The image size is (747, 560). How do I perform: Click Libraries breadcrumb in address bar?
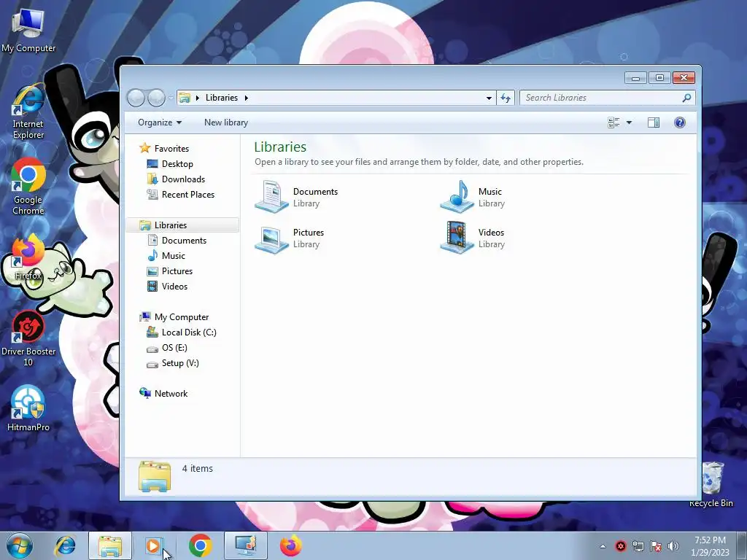[x=222, y=98]
